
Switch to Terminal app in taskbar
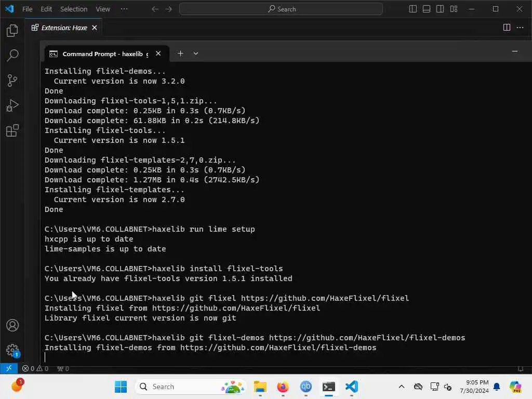tap(329, 387)
